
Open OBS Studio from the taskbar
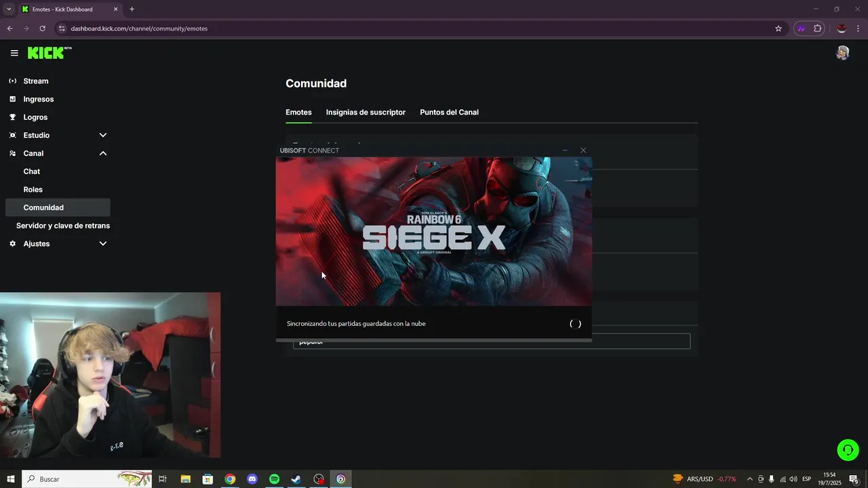319,479
